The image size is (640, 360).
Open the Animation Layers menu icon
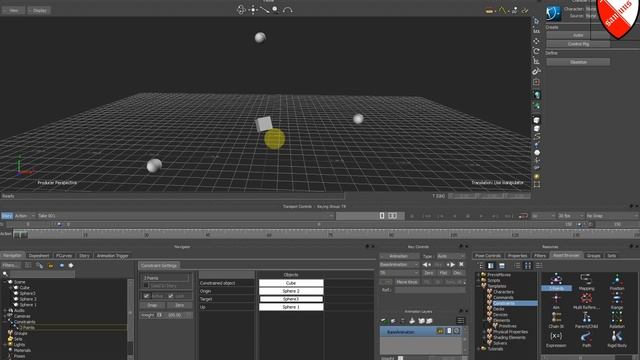tap(460, 321)
